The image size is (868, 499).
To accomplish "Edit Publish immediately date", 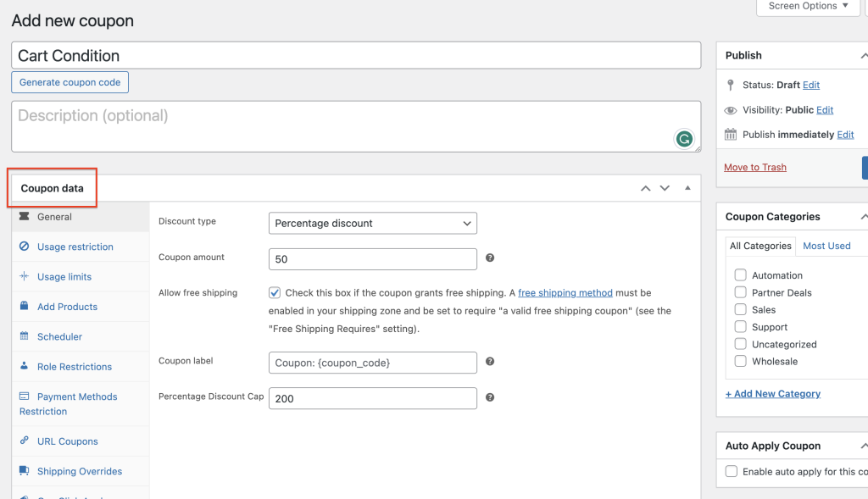I will point(845,135).
